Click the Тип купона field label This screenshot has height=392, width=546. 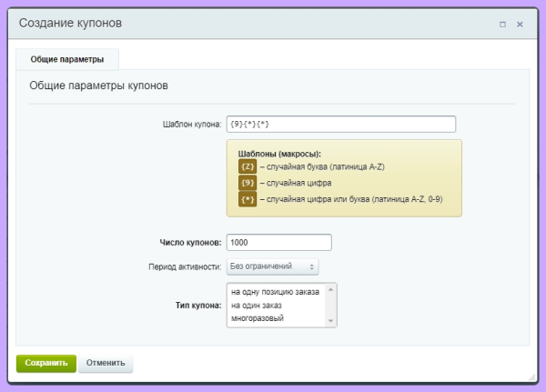[198, 306]
